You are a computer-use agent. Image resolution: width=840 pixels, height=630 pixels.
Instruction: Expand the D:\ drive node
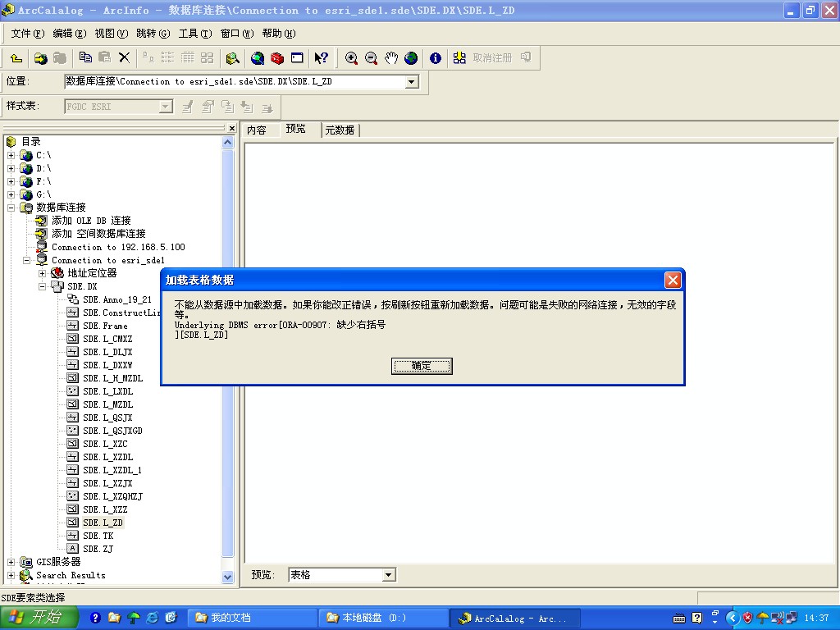(11, 168)
